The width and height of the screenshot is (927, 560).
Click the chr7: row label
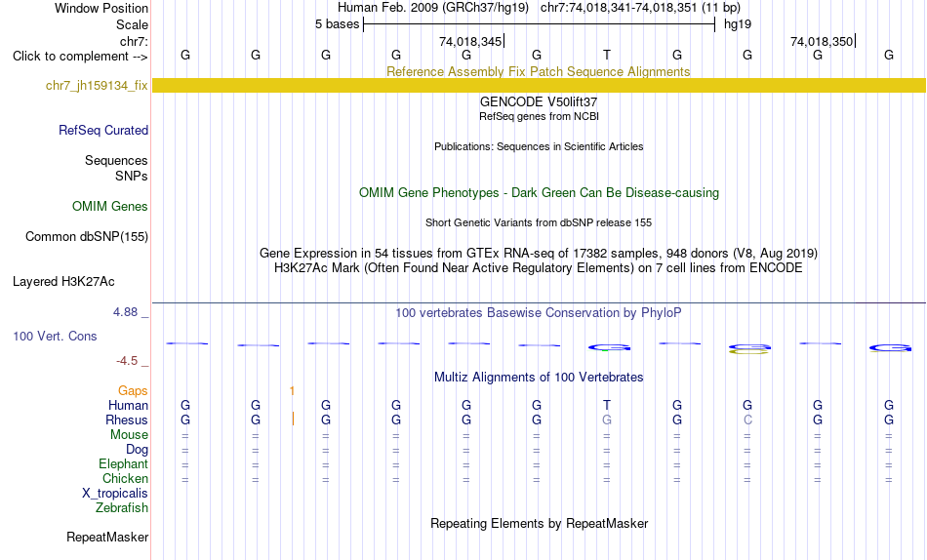point(135,41)
